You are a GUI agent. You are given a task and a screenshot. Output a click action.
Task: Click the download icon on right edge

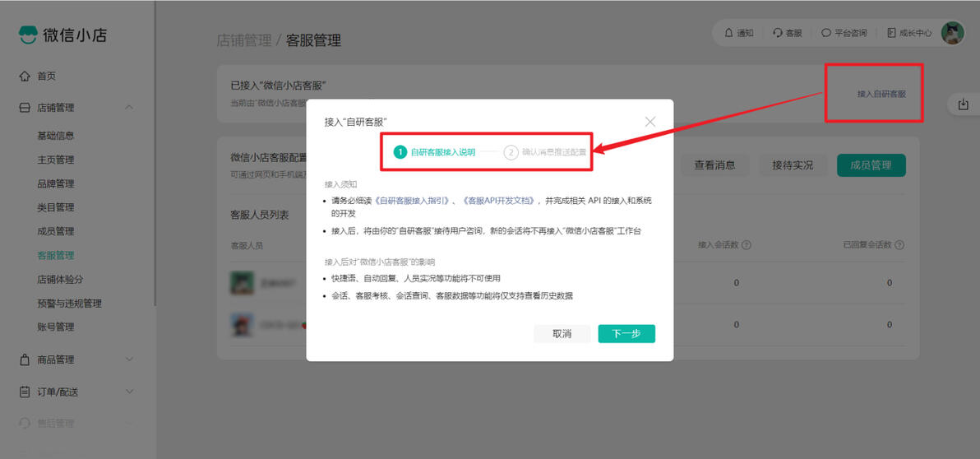point(963,104)
